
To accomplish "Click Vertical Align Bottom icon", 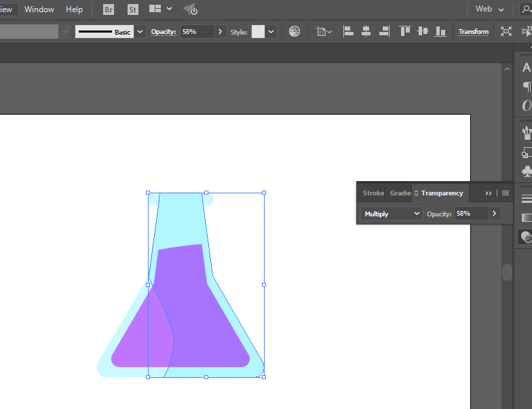I will [440, 31].
